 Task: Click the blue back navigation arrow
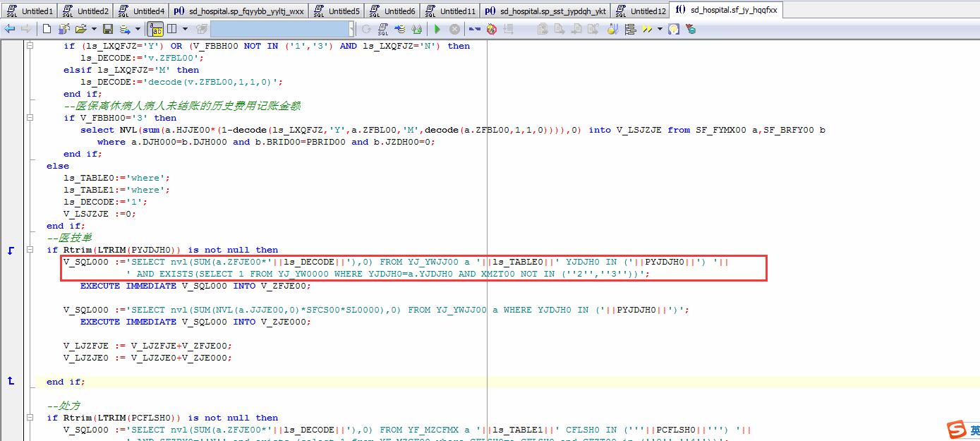click(9, 29)
